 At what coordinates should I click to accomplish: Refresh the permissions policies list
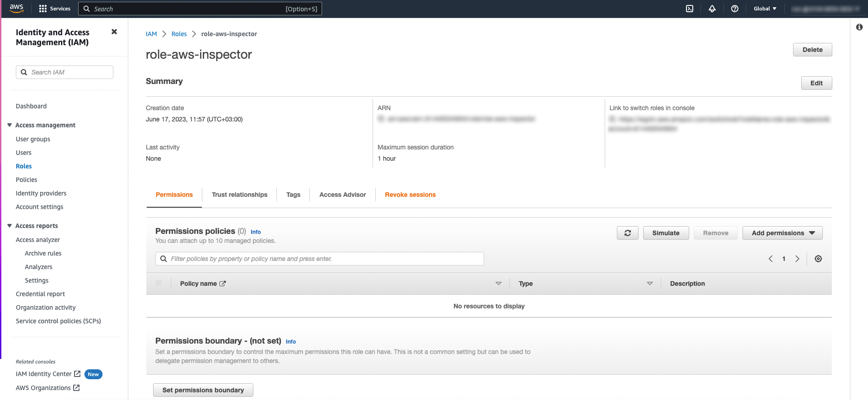(628, 233)
